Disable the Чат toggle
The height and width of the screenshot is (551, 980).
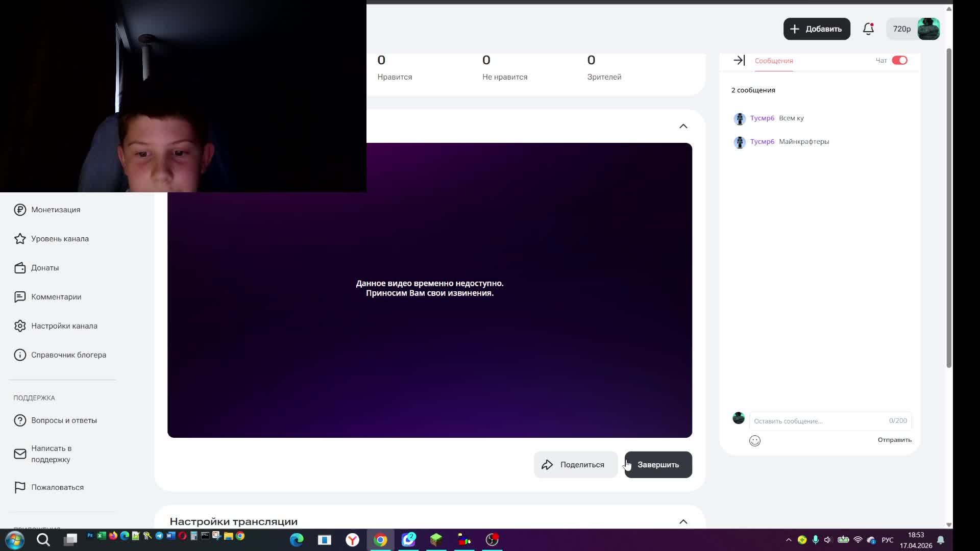tap(900, 60)
